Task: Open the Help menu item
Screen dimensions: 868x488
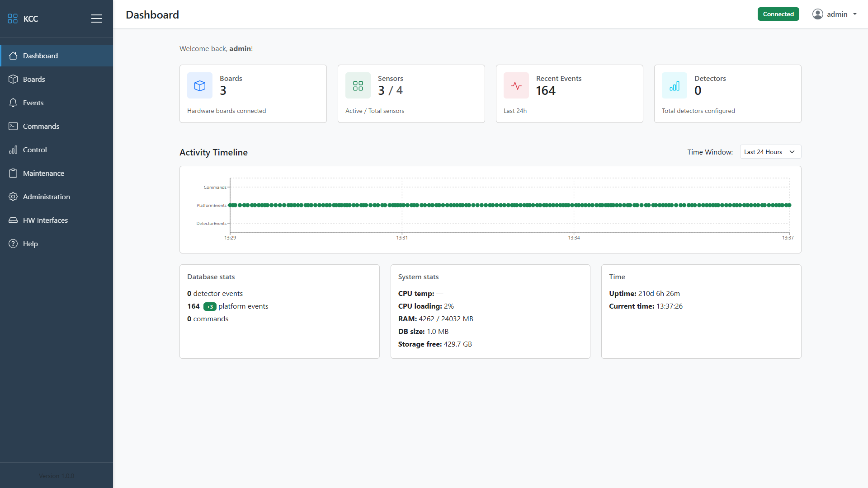Action: coord(30,244)
